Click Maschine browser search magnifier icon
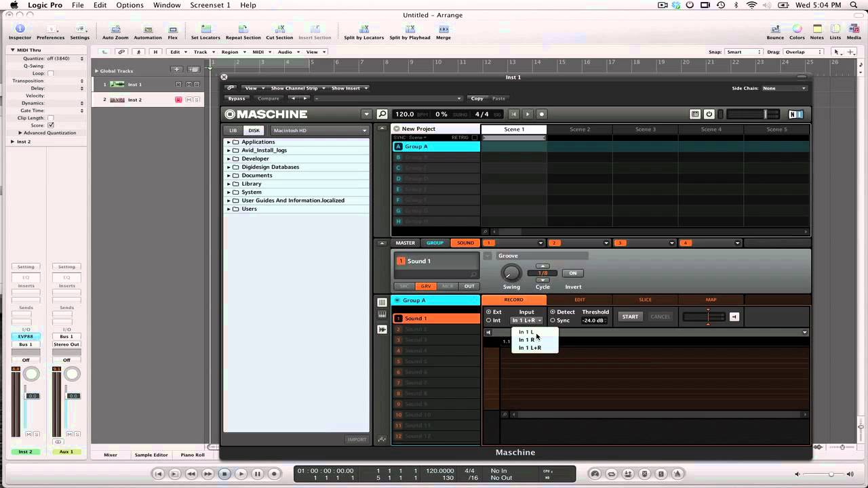The width and height of the screenshot is (868, 488). 382,115
